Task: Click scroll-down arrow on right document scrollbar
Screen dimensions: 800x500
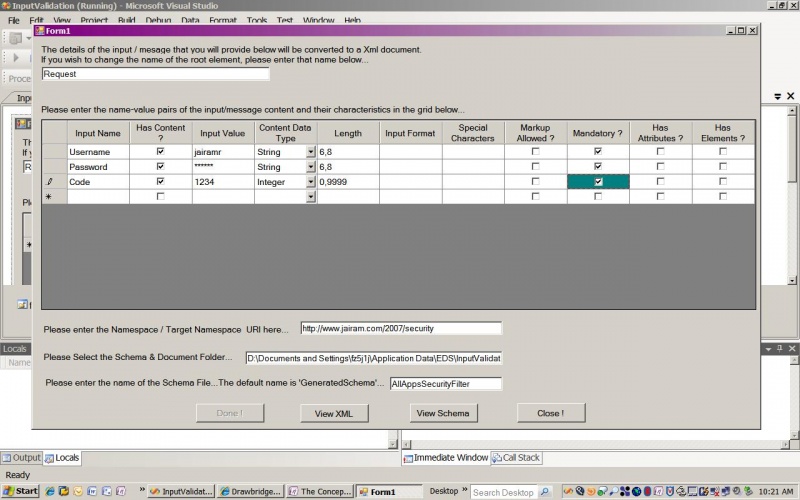Action: (x=792, y=281)
